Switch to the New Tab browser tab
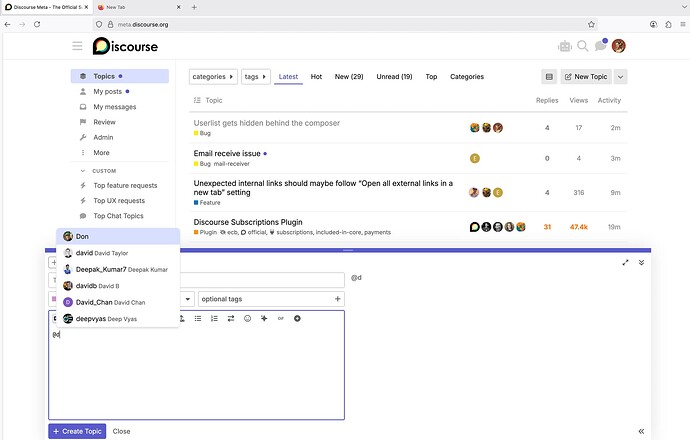This screenshot has height=440, width=690. (x=138, y=7)
